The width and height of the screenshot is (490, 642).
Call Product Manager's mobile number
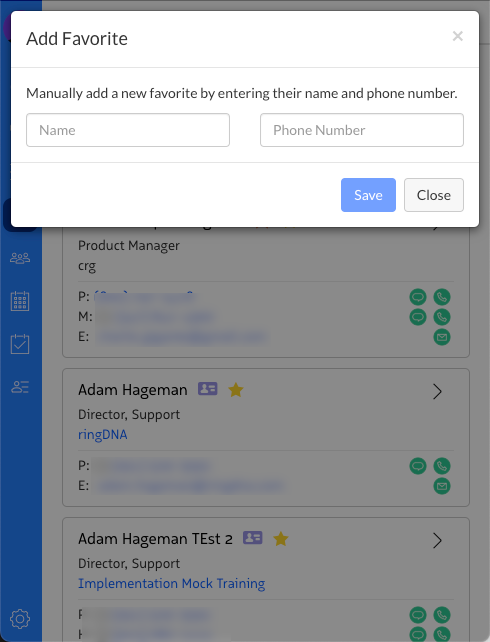click(442, 317)
